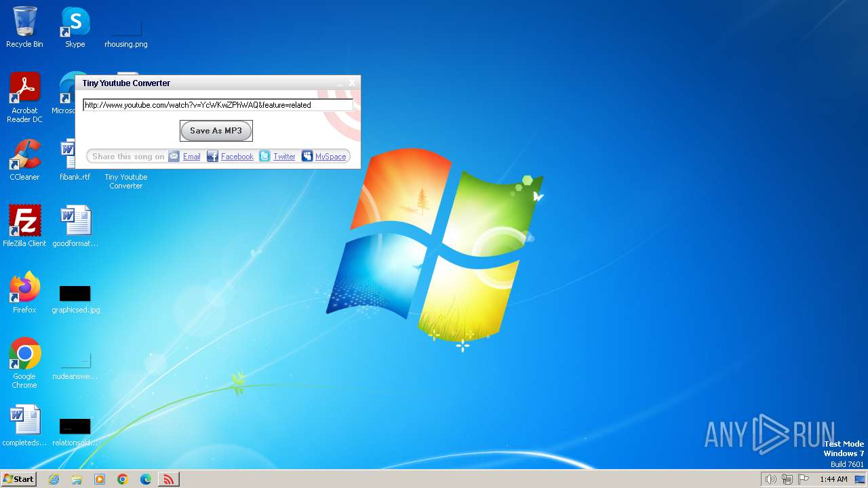
Task: Select the Acrobat Reader DC shortcut
Action: [x=24, y=98]
